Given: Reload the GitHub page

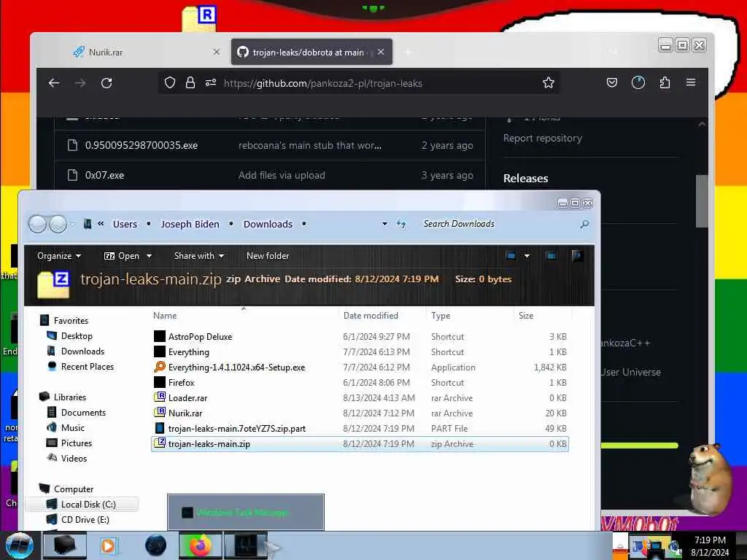Looking at the screenshot, I should pos(107,83).
